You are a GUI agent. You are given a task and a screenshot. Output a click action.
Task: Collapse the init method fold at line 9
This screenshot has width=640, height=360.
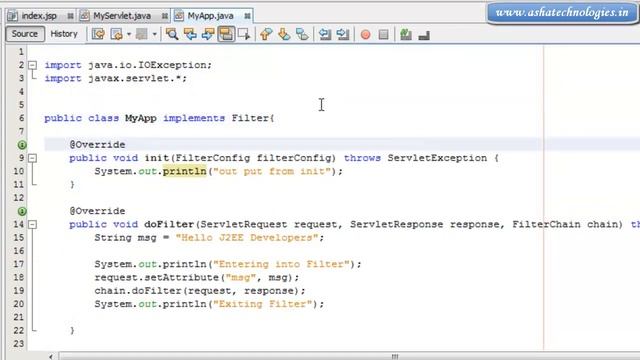[x=32, y=158]
